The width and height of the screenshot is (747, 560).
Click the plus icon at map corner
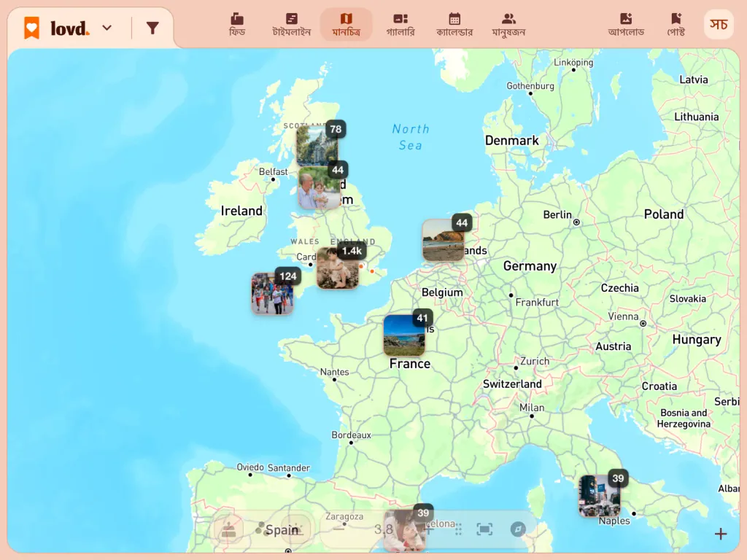(720, 534)
